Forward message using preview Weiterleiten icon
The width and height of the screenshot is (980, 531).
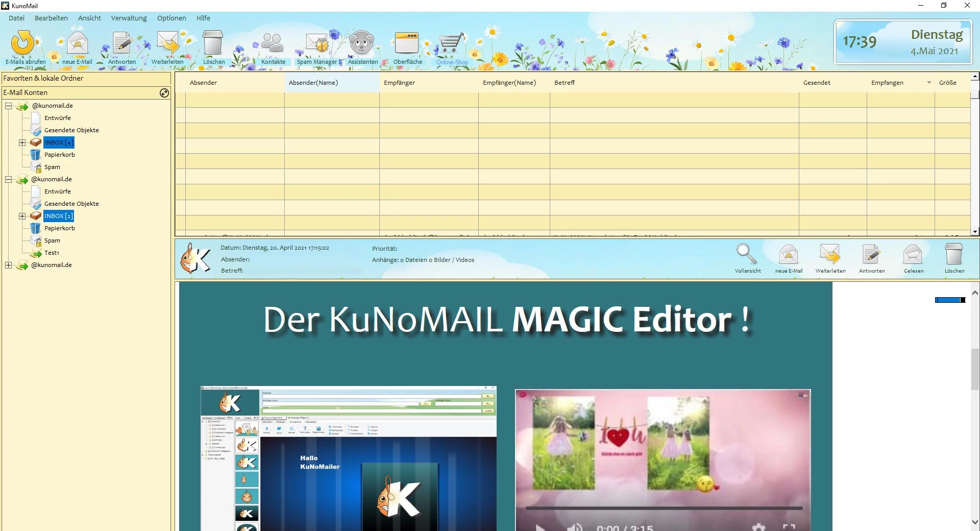830,254
